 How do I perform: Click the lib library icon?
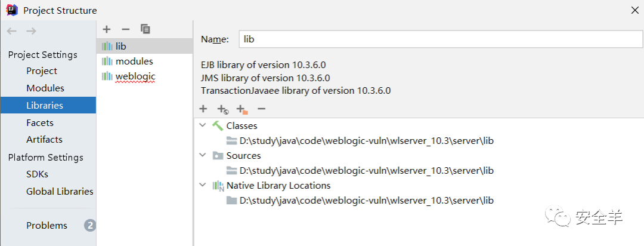107,47
